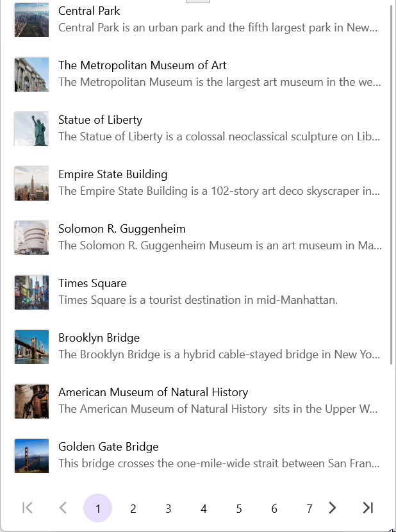
Task: Open the Central Park thumbnail image
Action: coord(31,20)
